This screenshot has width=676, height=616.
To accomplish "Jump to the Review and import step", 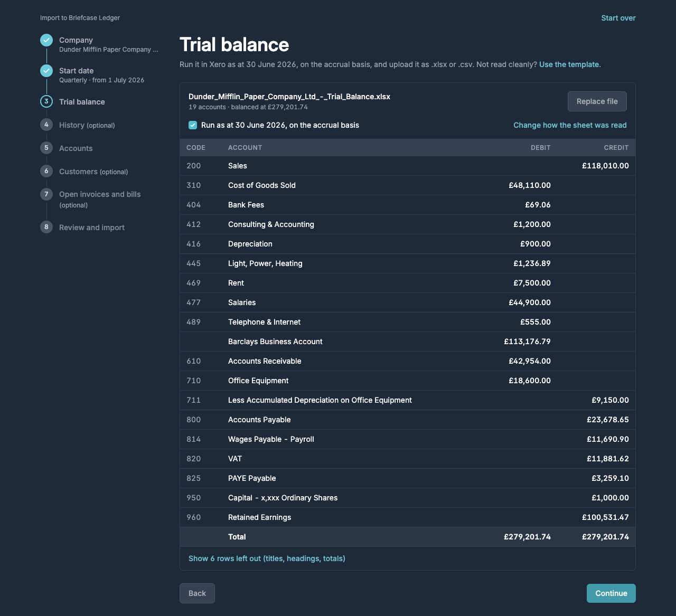I will pos(92,228).
